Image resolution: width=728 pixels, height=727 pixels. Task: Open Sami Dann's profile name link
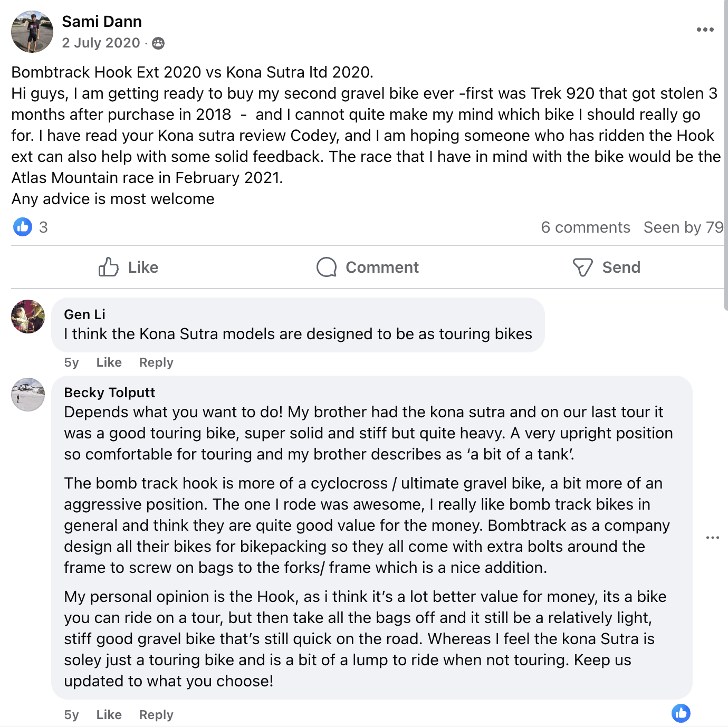tap(102, 22)
